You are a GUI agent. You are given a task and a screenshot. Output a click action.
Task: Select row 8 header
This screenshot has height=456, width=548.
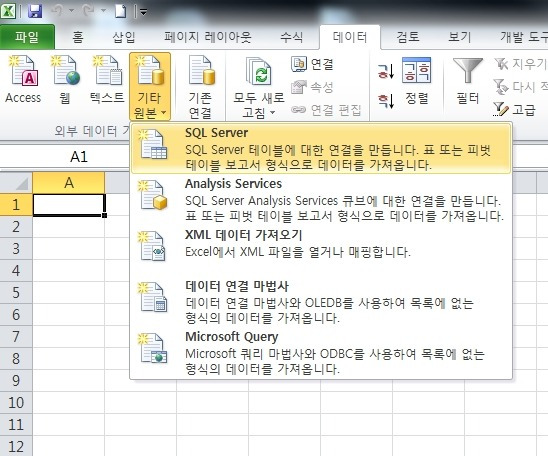click(16, 359)
